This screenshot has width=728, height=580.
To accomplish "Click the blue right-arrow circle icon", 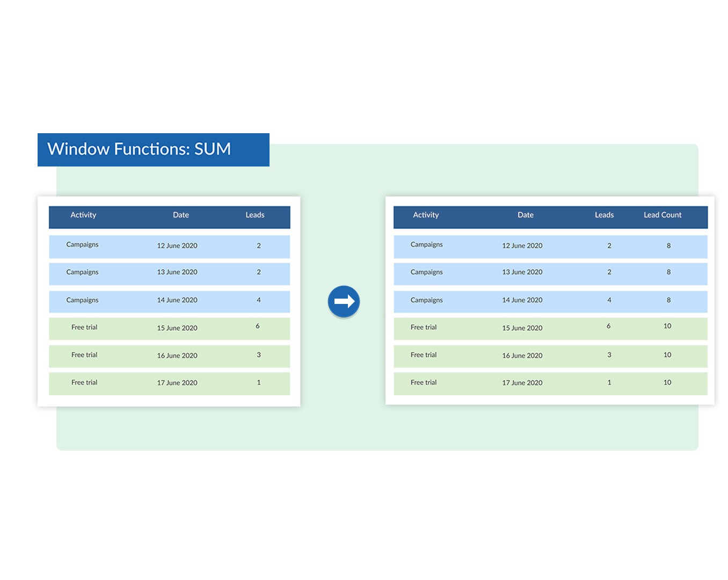I will (344, 302).
